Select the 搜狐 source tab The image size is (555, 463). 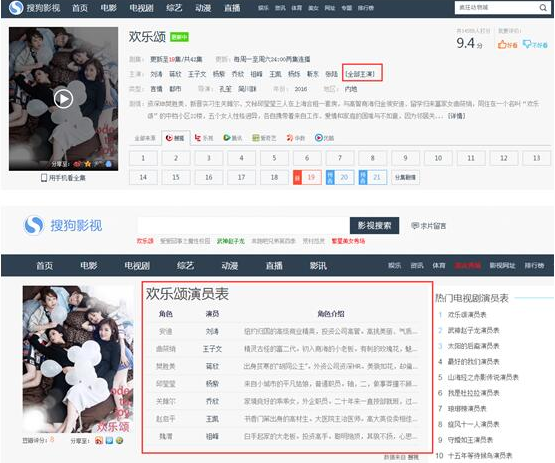176,138
